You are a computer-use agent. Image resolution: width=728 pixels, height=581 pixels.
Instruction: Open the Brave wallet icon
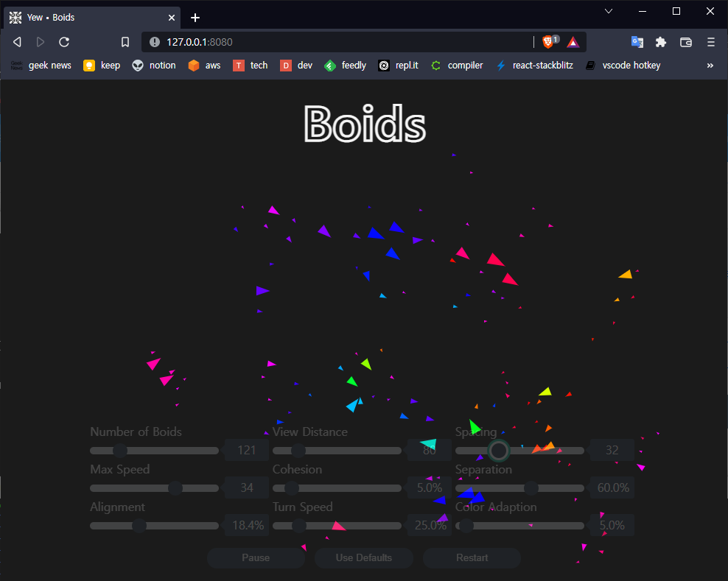pos(685,42)
